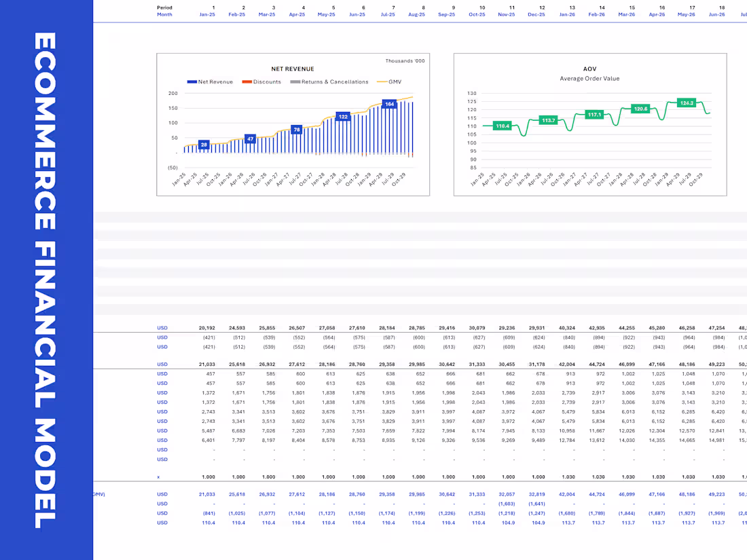Toggle the Discounts series visibility in the legend

(x=247, y=81)
